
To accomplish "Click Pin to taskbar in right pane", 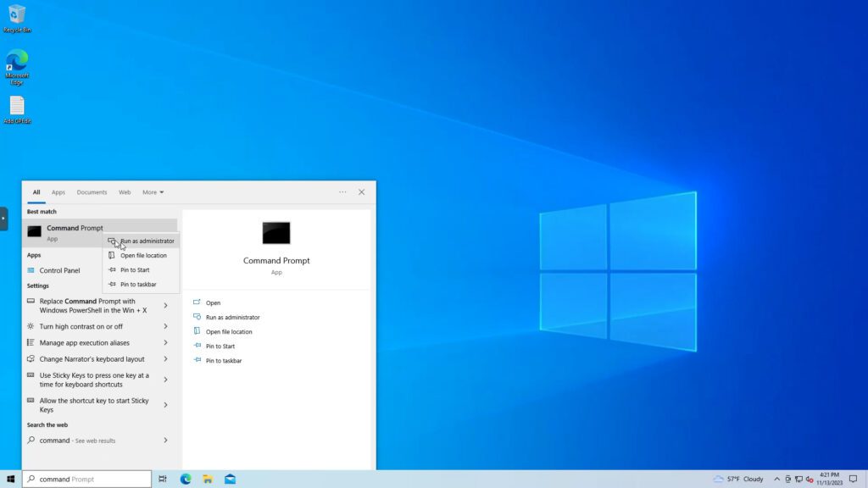I will click(x=224, y=360).
